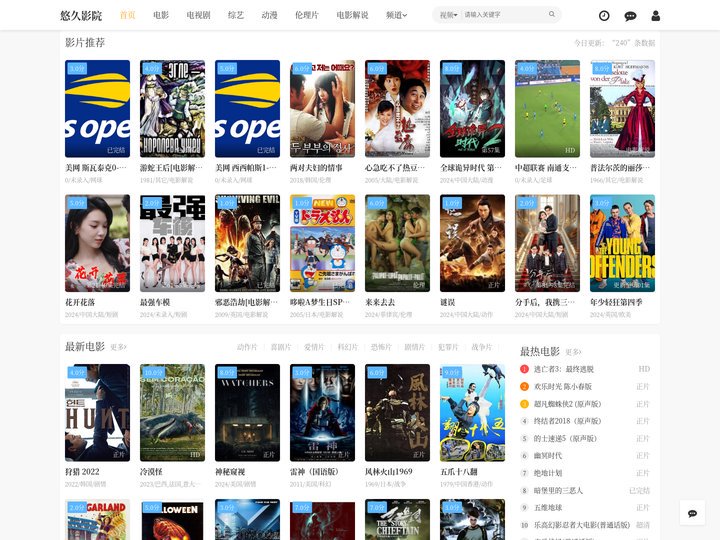Filter latest movies by 动作片

(247, 347)
